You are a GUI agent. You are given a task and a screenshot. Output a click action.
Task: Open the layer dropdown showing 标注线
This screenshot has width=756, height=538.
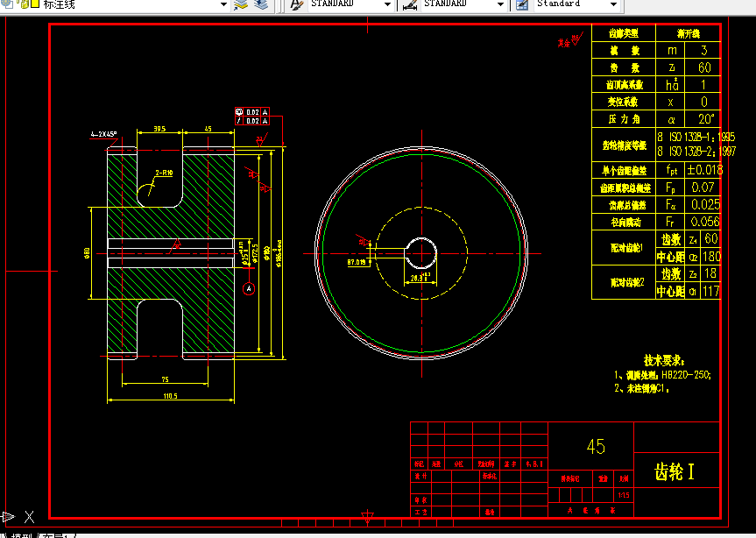coord(223,4)
